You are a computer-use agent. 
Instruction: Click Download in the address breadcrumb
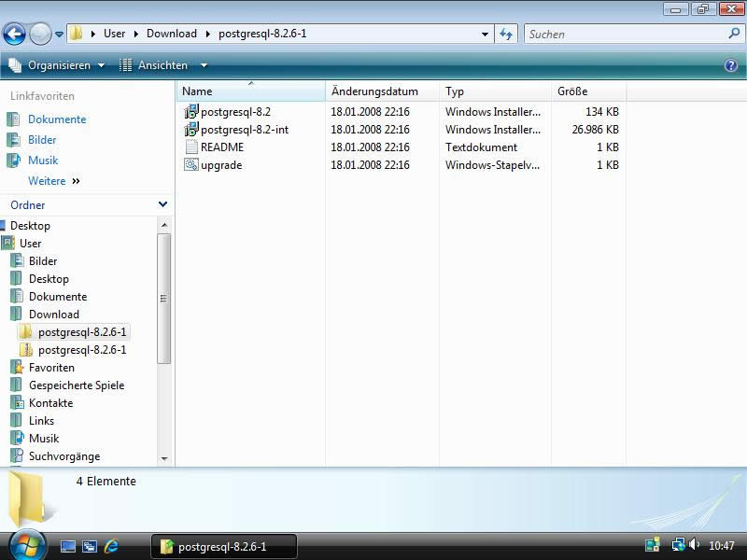coord(172,34)
